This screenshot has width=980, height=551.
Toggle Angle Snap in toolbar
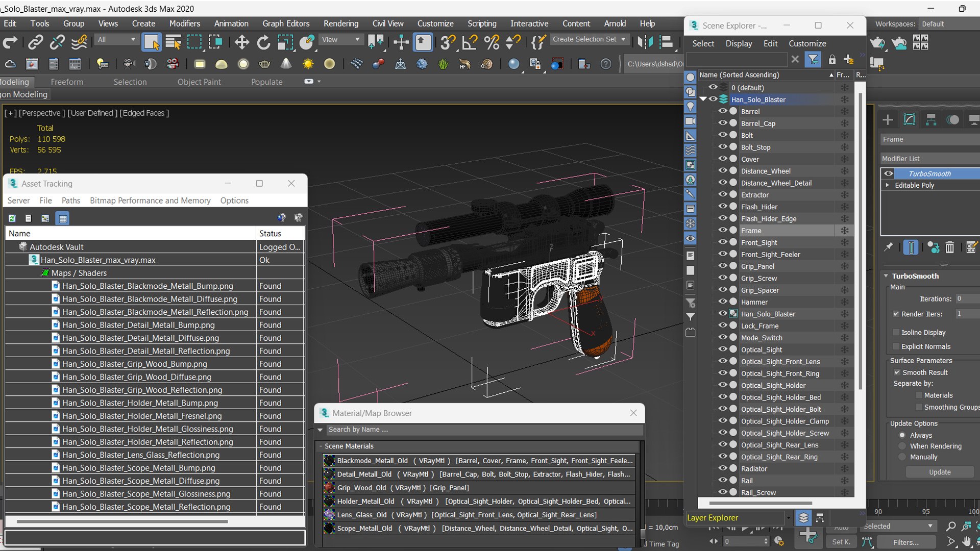(469, 42)
